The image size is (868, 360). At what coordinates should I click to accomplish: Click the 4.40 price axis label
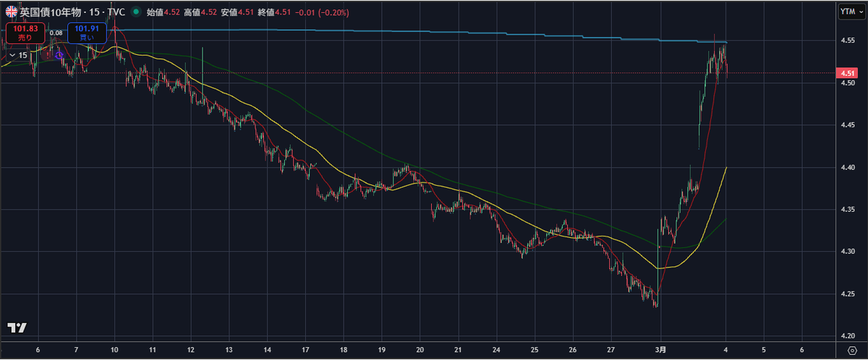848,167
